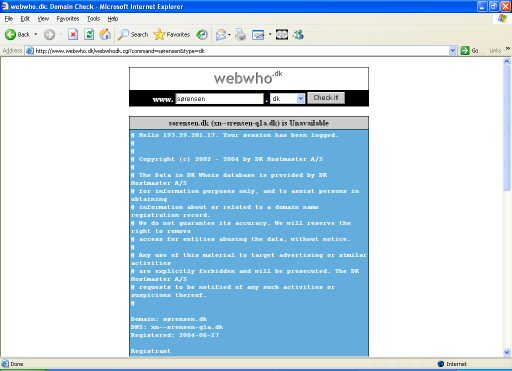The width and height of the screenshot is (512, 371).
Task: Click the page icon in the address bar
Action: [30, 51]
